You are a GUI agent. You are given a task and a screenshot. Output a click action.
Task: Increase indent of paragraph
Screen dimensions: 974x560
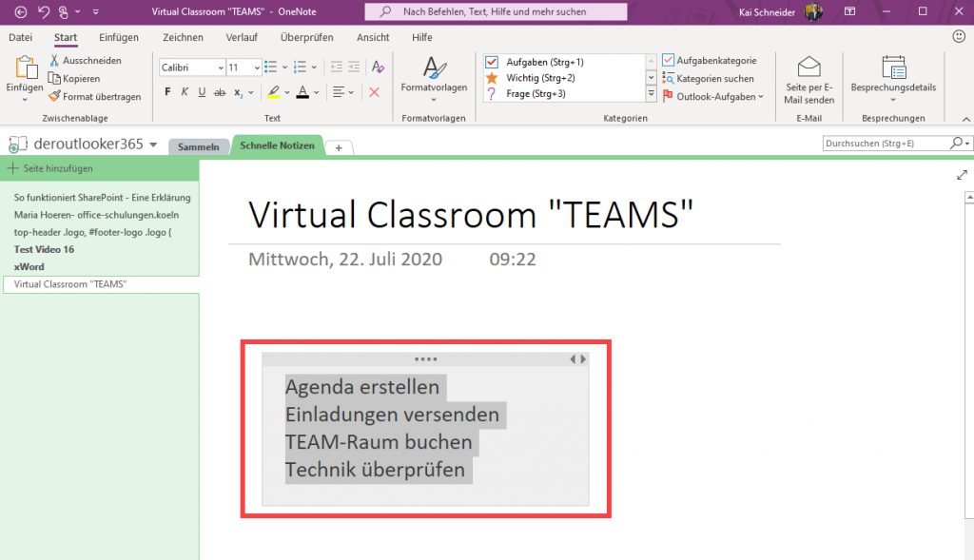[x=354, y=67]
